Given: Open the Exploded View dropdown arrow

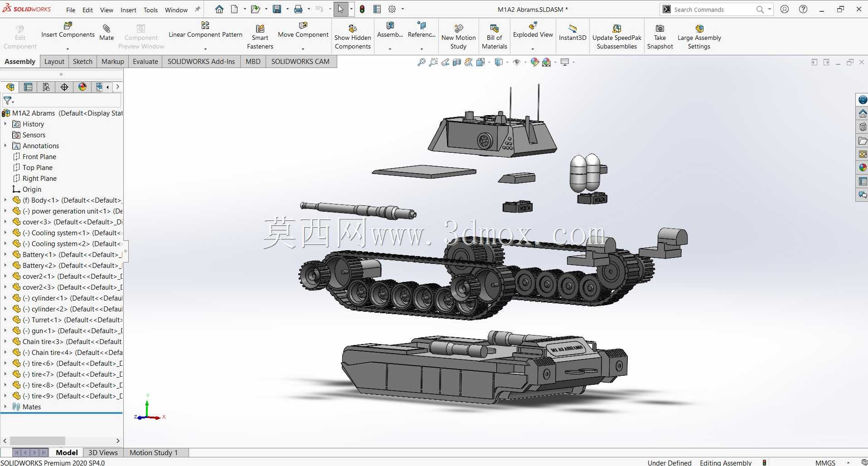Looking at the screenshot, I should point(533,49).
